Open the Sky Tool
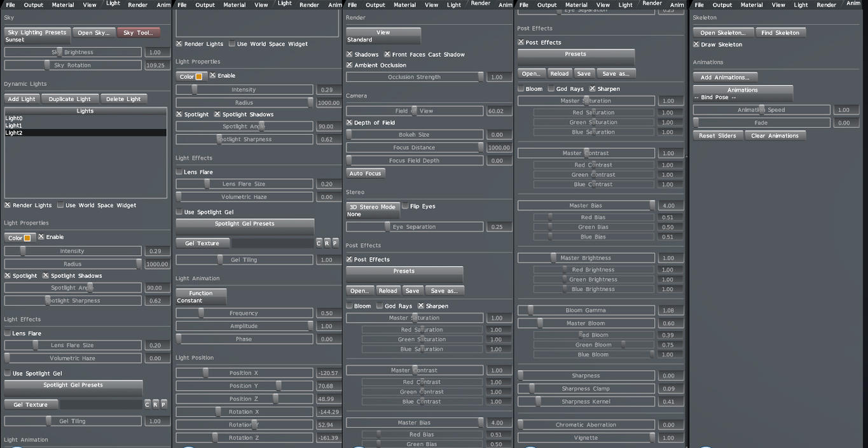The height and width of the screenshot is (448, 868). point(138,32)
